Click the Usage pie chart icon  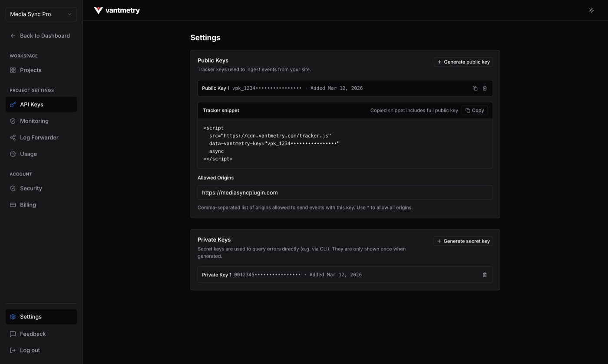[x=13, y=154]
